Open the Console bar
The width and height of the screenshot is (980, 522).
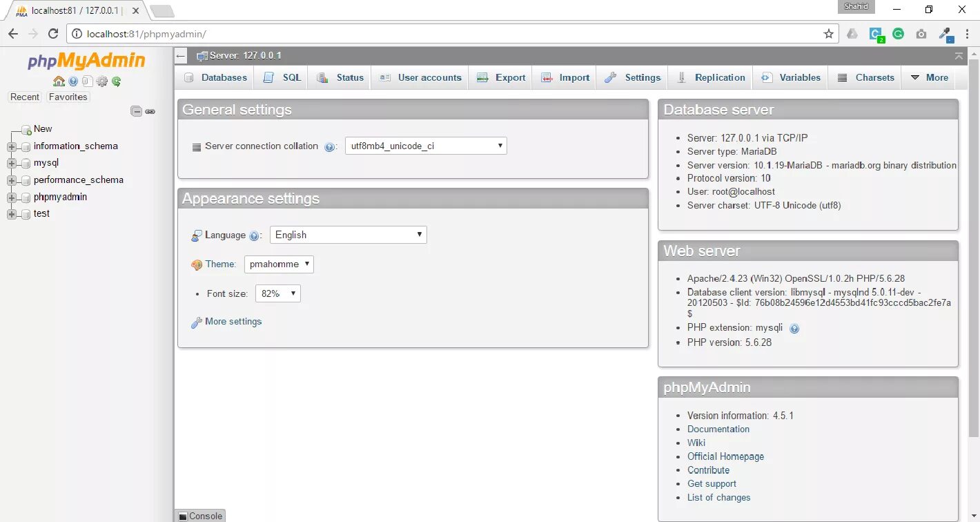pyautogui.click(x=200, y=516)
